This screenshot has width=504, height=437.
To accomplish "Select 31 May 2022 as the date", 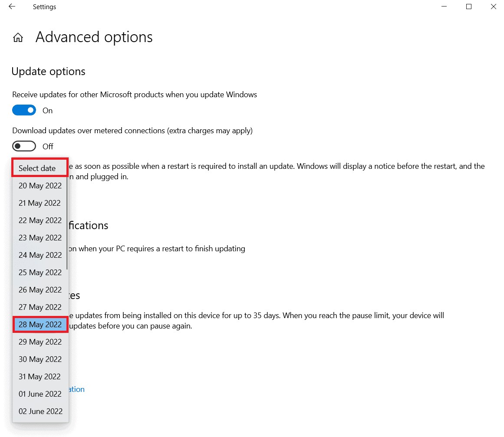I will tap(40, 376).
